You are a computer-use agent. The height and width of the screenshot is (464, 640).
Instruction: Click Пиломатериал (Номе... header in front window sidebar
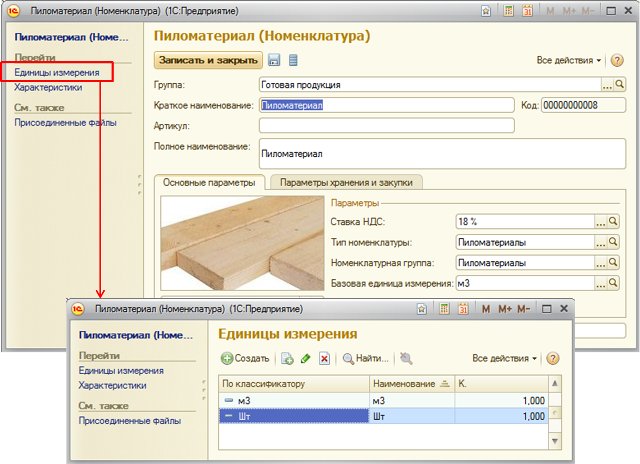pyautogui.click(x=136, y=335)
